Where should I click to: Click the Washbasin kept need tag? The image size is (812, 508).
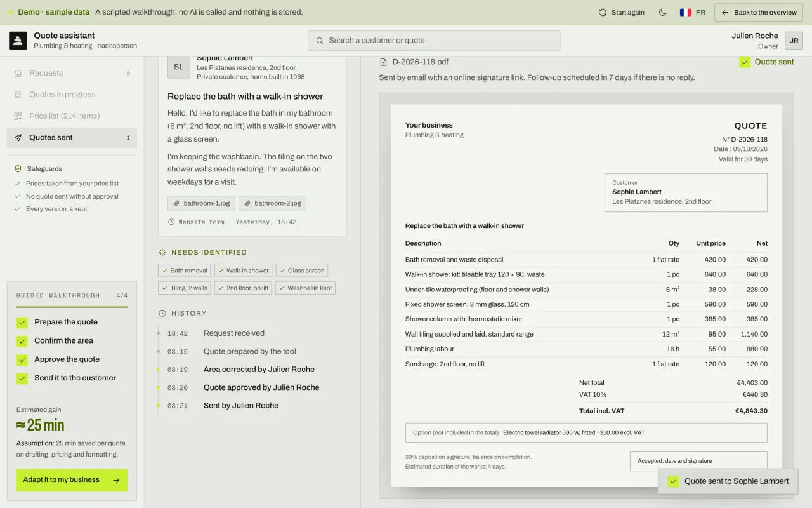305,288
